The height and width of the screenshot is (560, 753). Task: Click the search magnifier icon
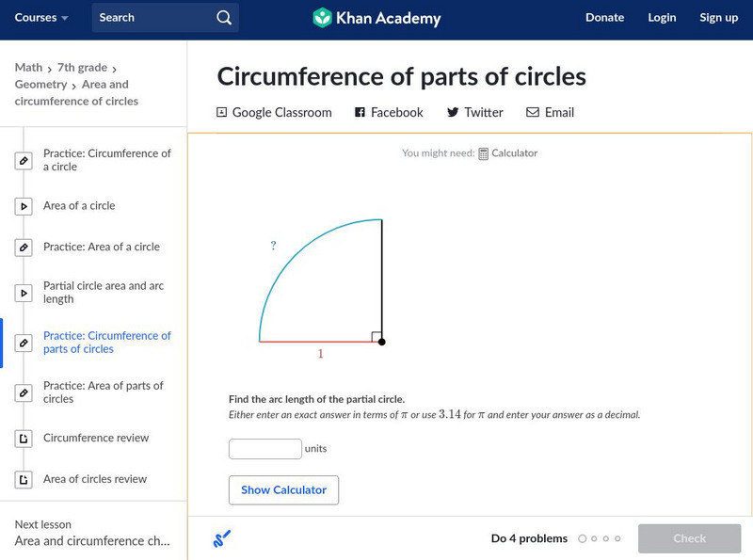223,18
